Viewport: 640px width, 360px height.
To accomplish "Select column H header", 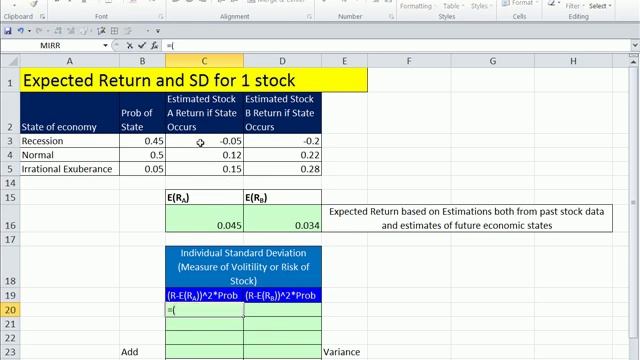I will 573,61.
